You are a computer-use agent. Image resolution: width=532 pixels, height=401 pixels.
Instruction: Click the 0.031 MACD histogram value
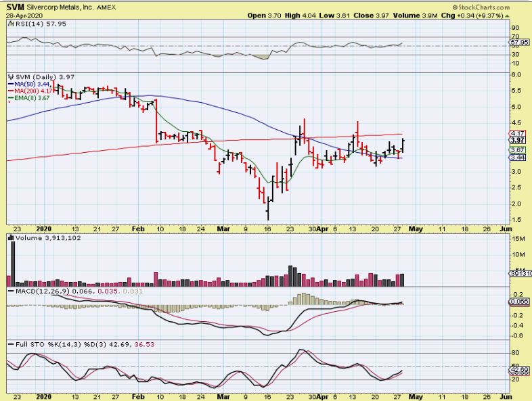tap(133, 291)
